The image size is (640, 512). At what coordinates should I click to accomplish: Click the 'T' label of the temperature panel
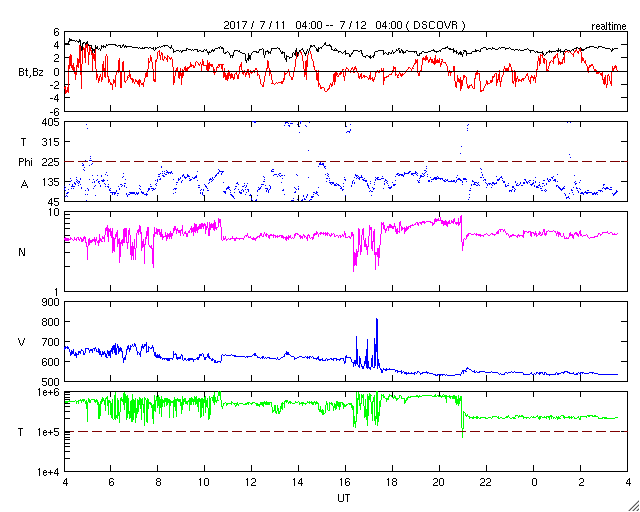point(22,432)
